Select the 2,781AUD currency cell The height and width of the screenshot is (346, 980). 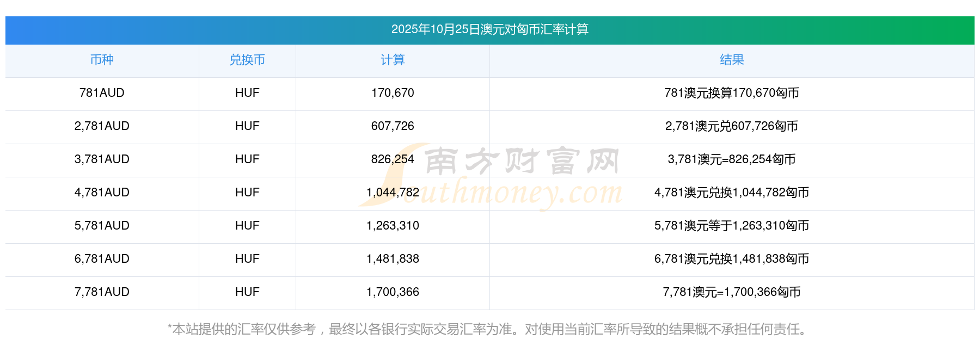tap(102, 126)
